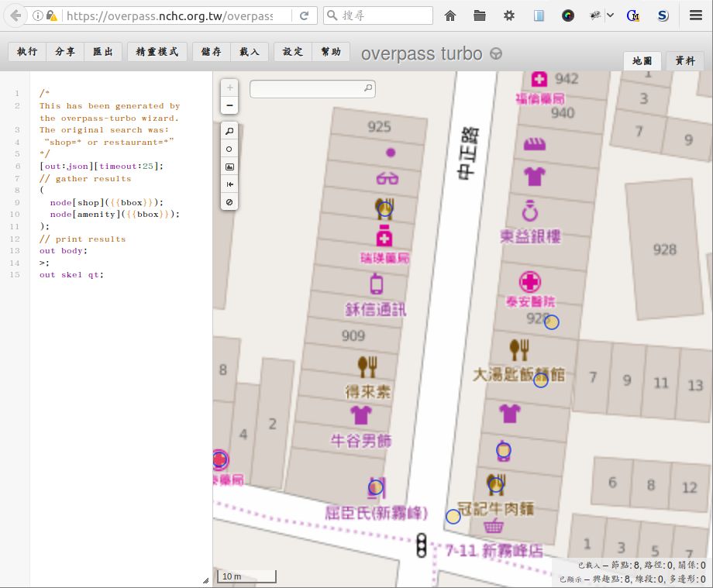Centre map on my location

[229, 149]
